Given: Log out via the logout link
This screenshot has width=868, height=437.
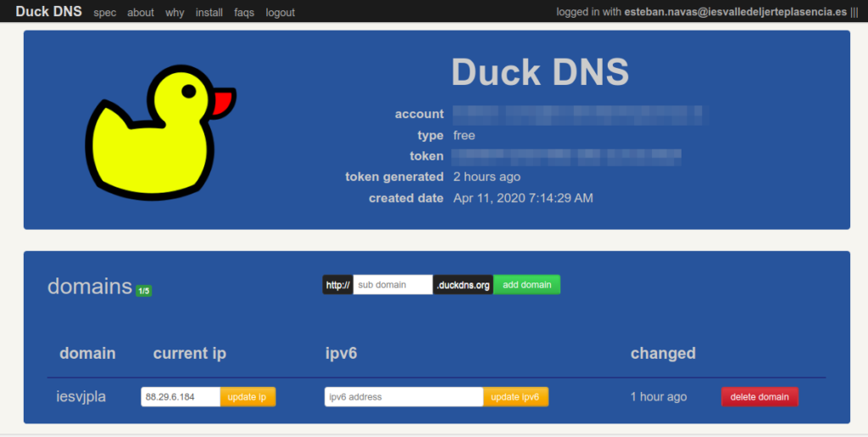Looking at the screenshot, I should (280, 12).
